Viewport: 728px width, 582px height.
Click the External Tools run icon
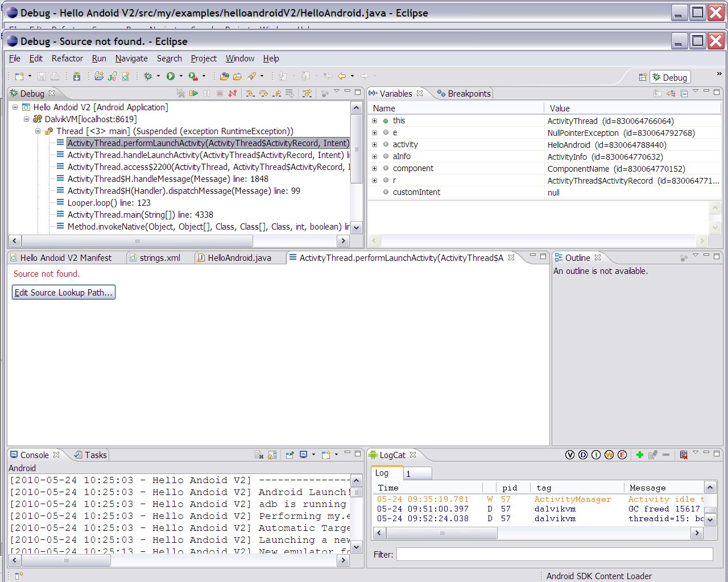(x=193, y=76)
